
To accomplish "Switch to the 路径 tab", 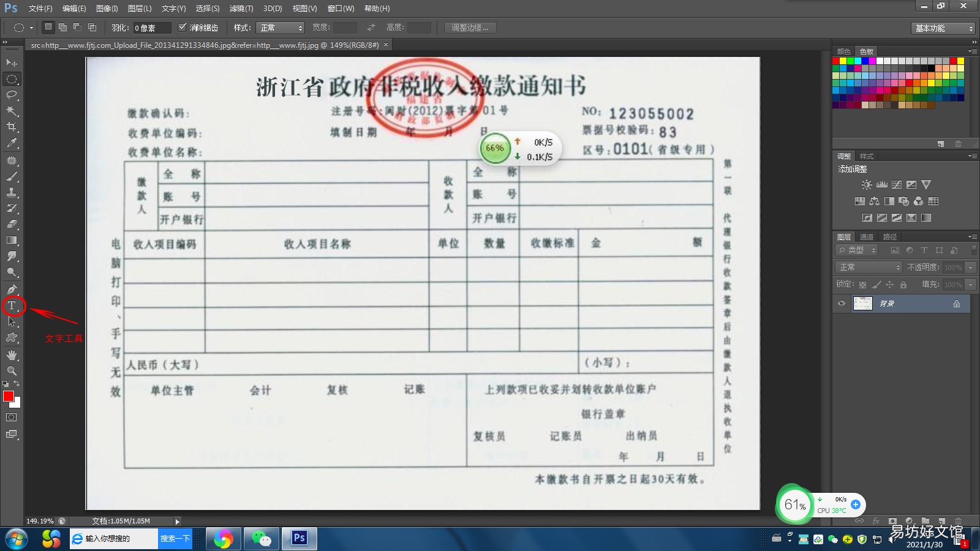I will coord(890,237).
